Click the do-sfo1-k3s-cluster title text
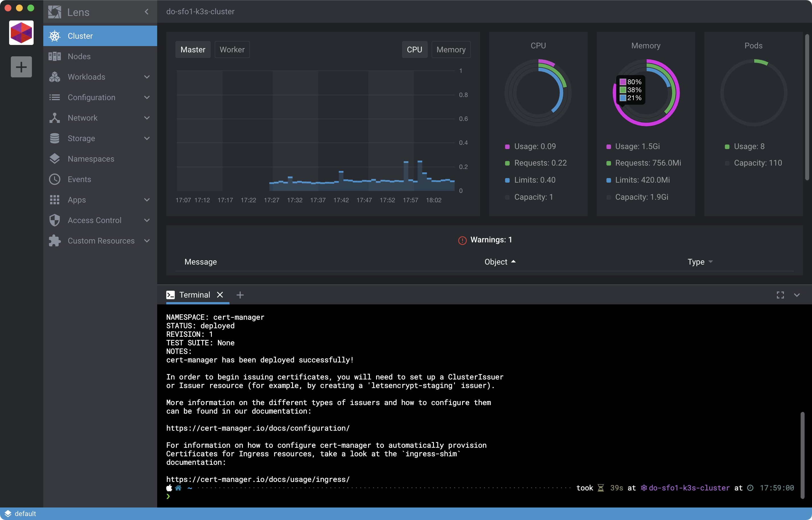The width and height of the screenshot is (812, 520). pos(200,11)
